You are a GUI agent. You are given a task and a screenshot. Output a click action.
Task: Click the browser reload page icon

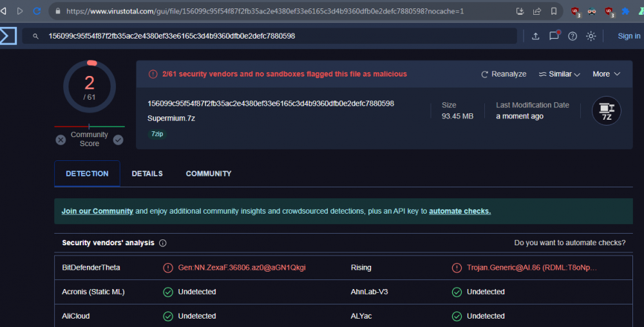[x=37, y=11]
